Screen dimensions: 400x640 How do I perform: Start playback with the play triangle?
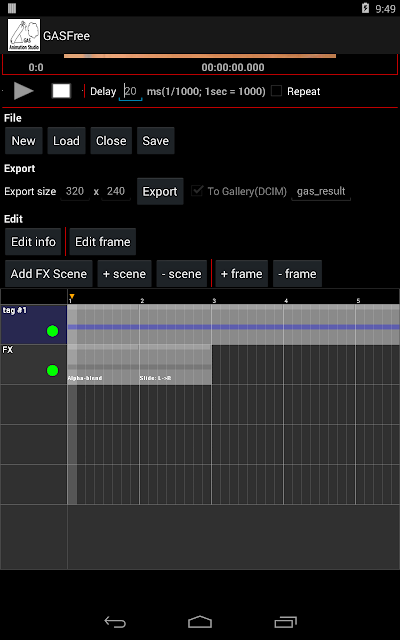pos(24,91)
